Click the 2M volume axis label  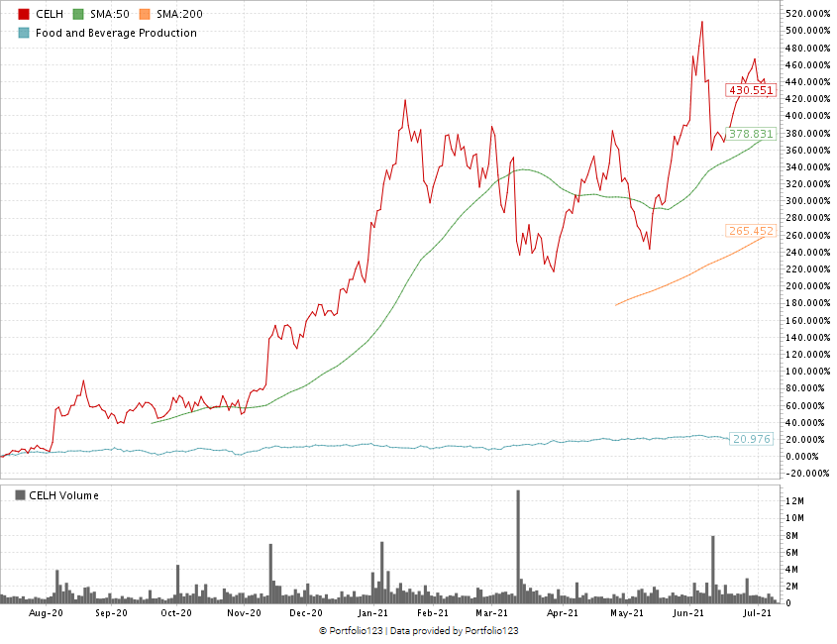(x=792, y=587)
